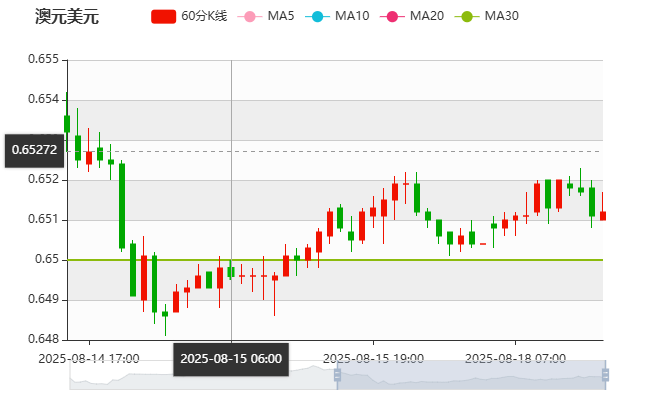Click the left zoom slider handle

(337, 375)
